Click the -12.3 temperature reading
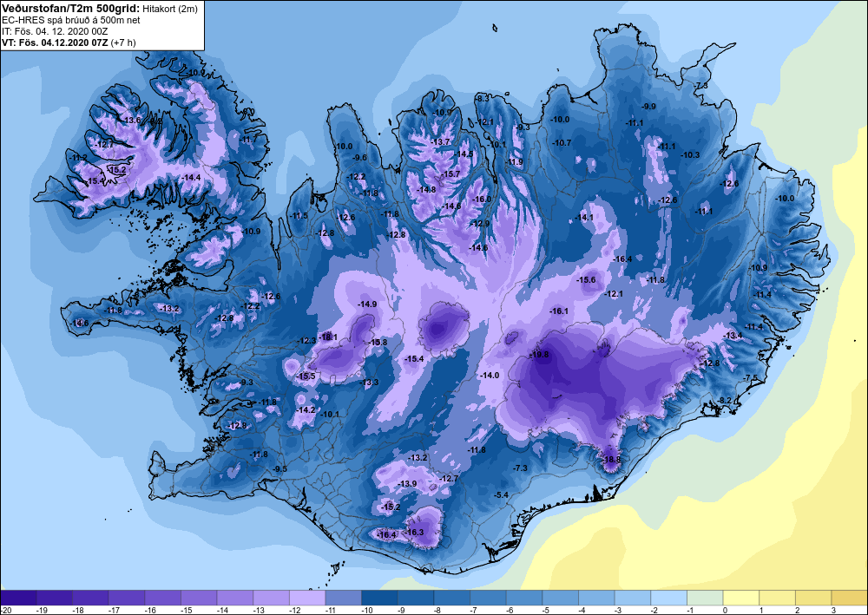The image size is (868, 615). coord(307,341)
